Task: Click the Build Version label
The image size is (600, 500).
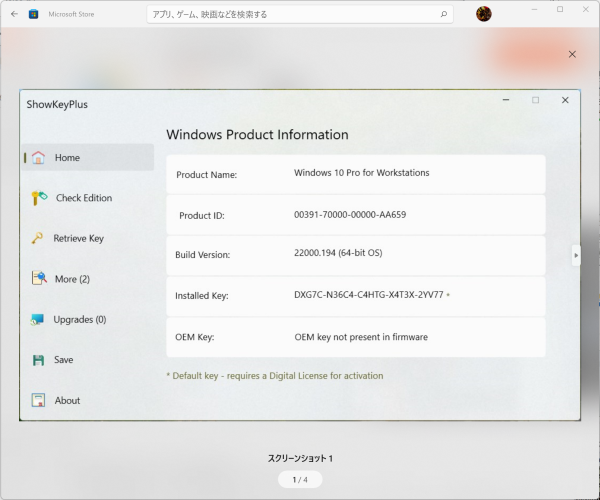Action: 203,255
